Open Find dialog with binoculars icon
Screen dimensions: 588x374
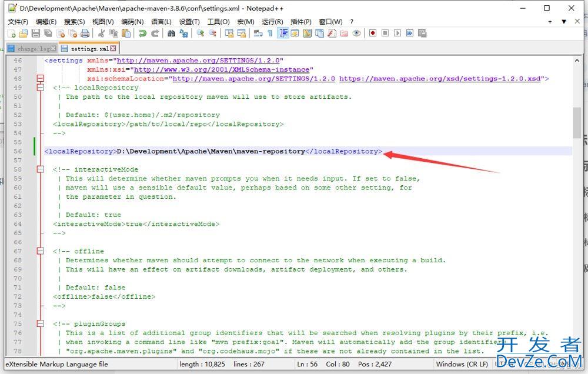click(171, 34)
